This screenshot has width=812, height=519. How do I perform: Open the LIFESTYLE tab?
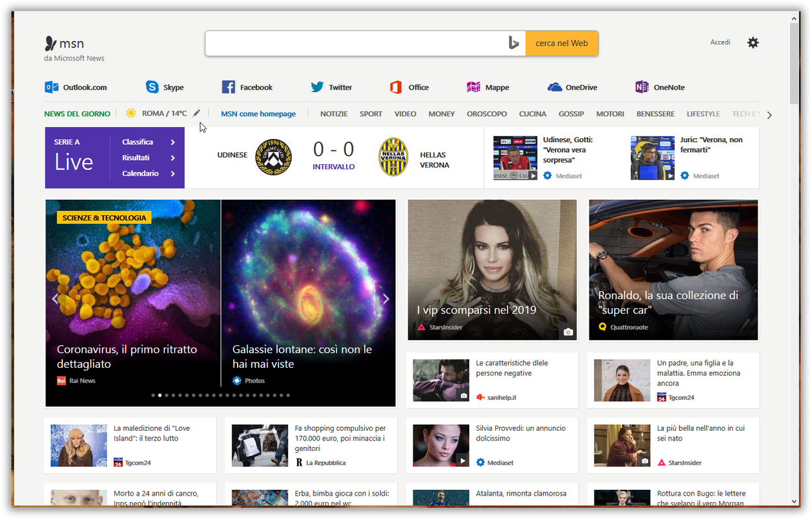pos(704,114)
